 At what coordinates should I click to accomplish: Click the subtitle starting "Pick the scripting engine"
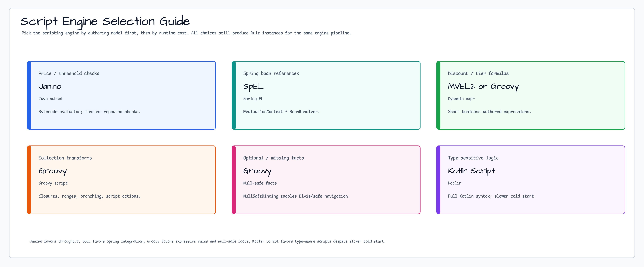(x=186, y=33)
